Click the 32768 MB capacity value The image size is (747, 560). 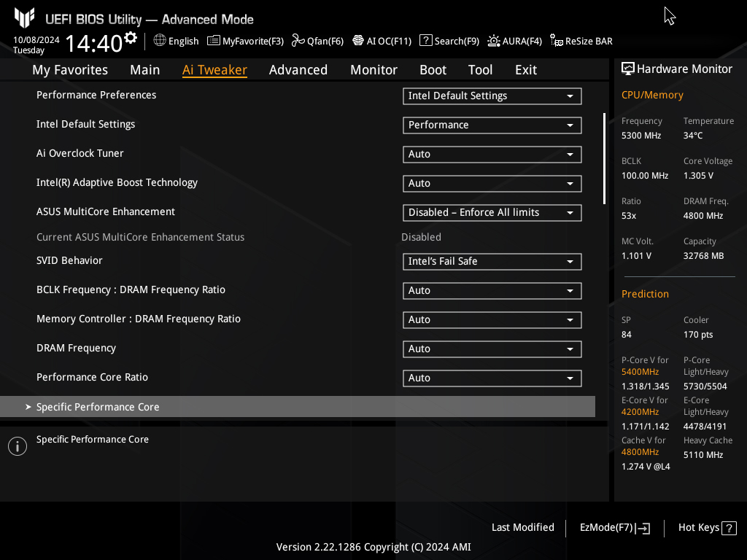click(x=704, y=256)
